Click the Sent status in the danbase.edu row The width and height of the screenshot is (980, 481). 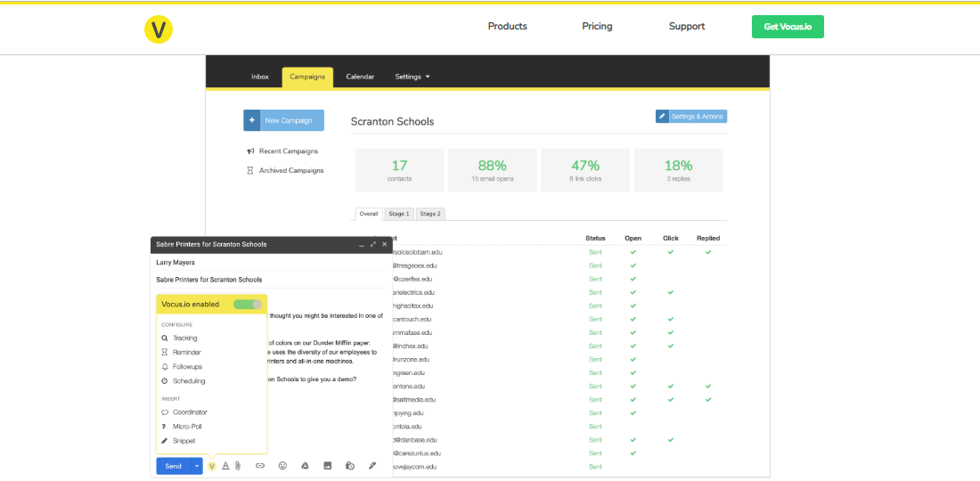tap(595, 440)
